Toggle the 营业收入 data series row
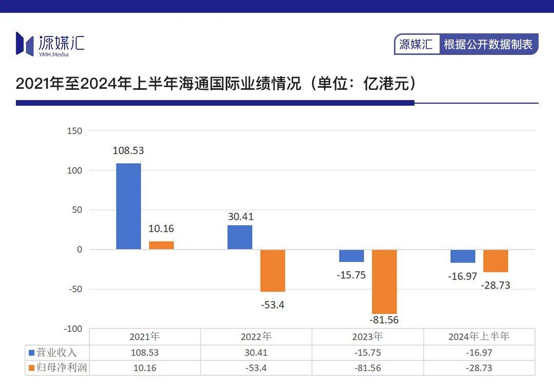Screen dimensions: 554x392 click(x=57, y=352)
